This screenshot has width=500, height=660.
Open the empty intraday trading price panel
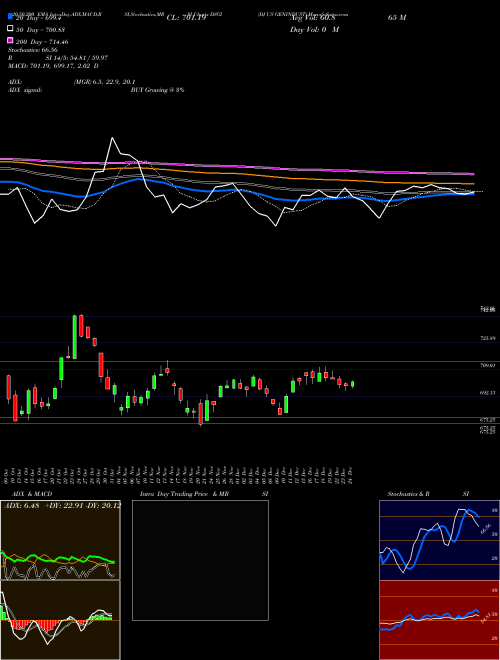point(200,560)
